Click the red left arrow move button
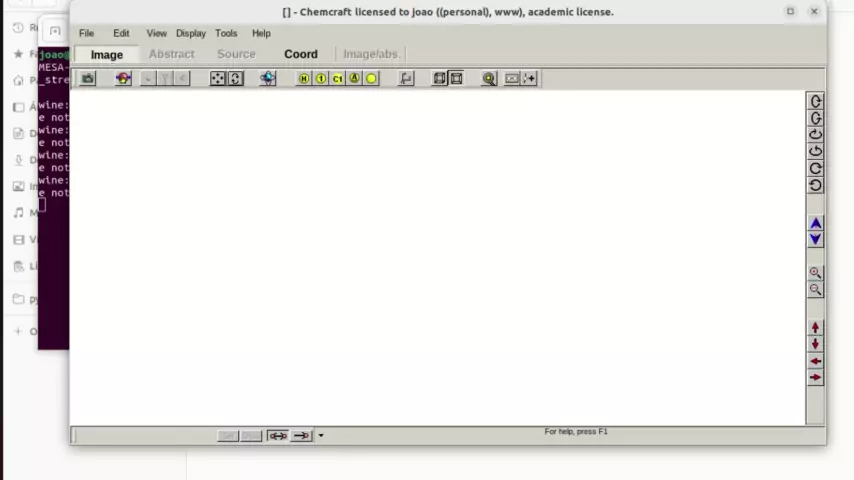This screenshot has height=480, width=854. pos(815,361)
